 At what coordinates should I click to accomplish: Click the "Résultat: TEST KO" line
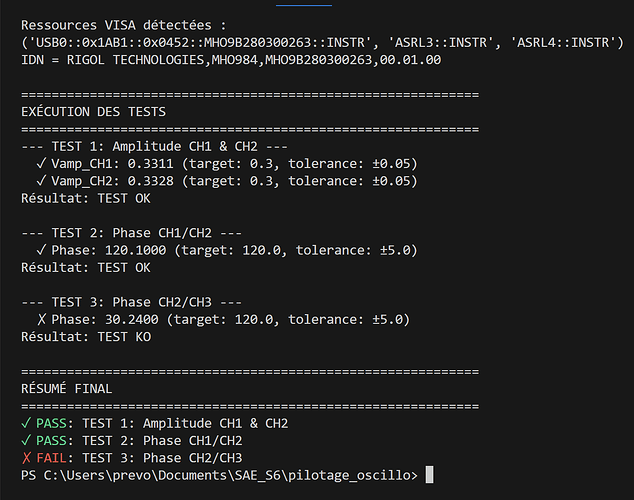click(x=86, y=336)
